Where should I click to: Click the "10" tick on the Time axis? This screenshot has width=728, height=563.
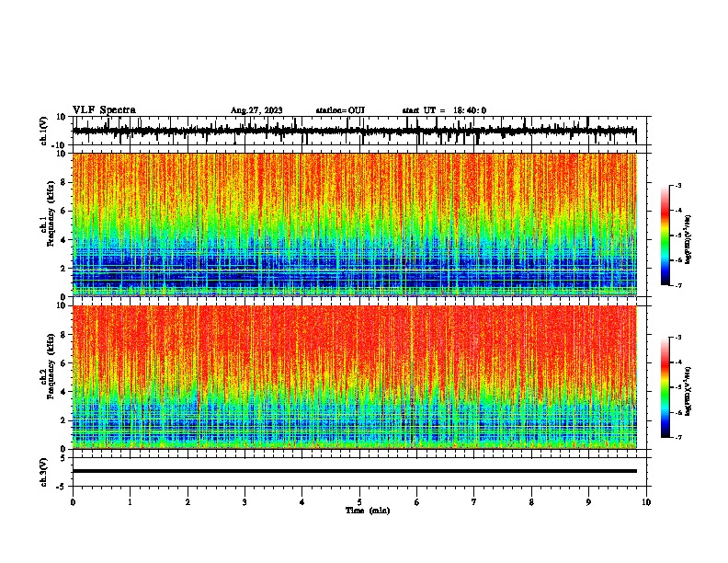point(646,502)
